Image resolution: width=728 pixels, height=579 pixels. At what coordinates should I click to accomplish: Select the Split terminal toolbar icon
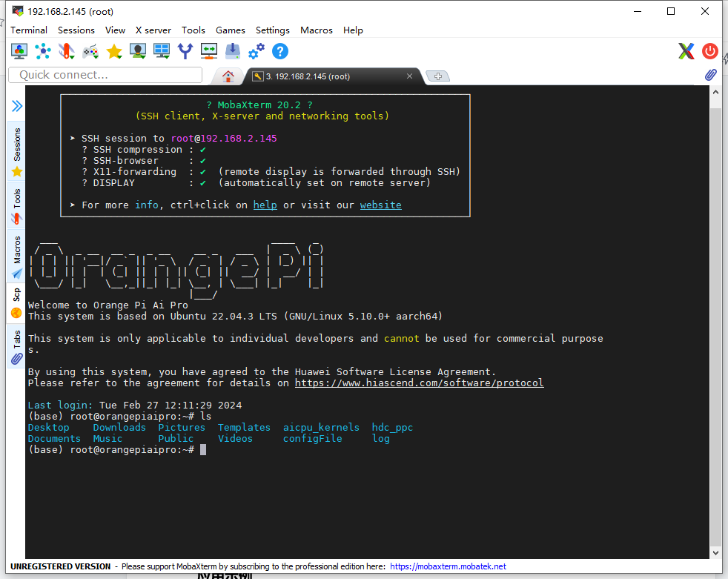coord(162,51)
